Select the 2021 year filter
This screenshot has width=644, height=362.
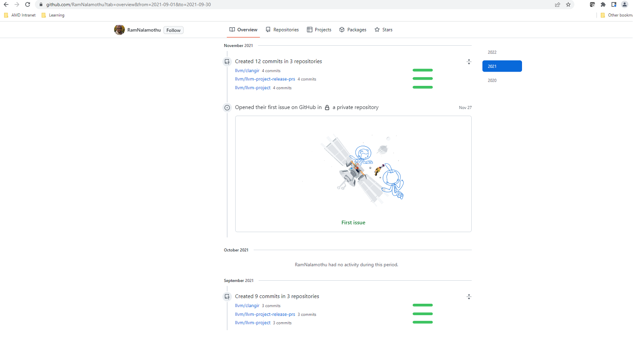coord(502,66)
